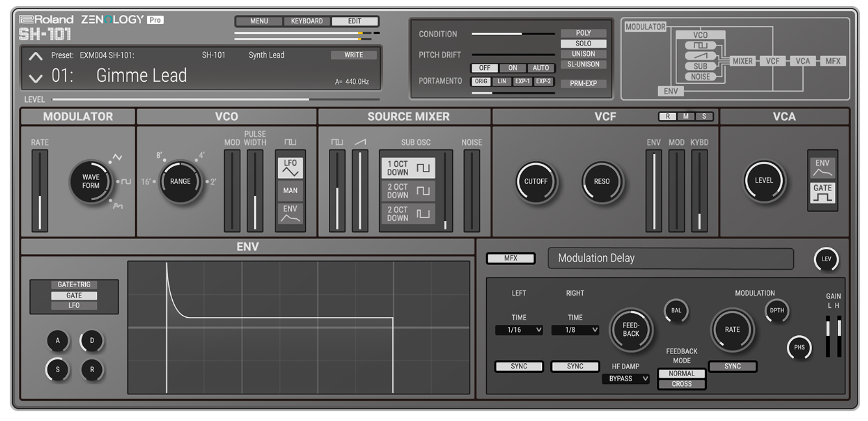Click the MFX button
868x421 pixels.
point(511,259)
